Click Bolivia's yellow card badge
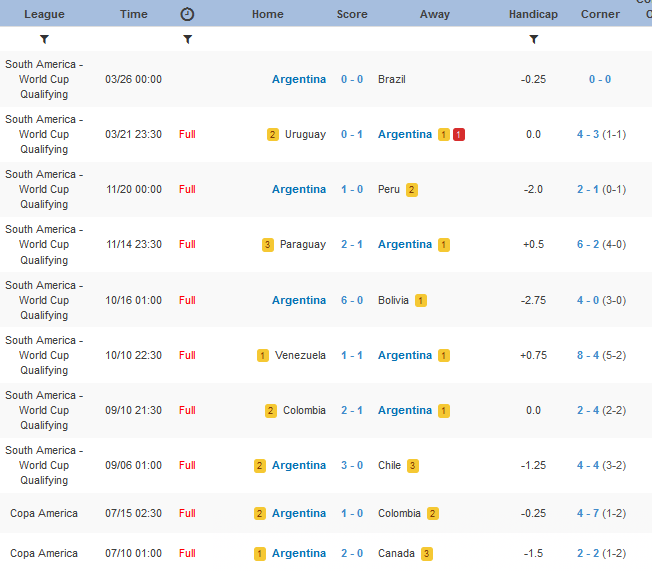This screenshot has height=571, width=652. point(421,300)
